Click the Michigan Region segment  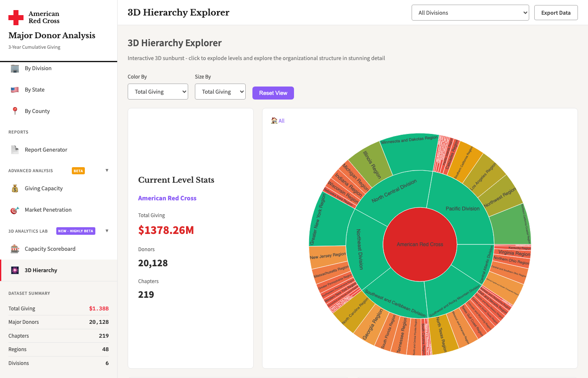(x=355, y=177)
